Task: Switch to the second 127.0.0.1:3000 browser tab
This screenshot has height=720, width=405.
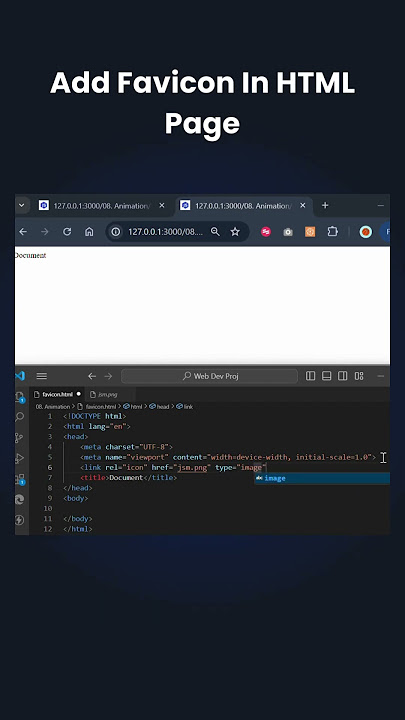Action: click(243, 206)
